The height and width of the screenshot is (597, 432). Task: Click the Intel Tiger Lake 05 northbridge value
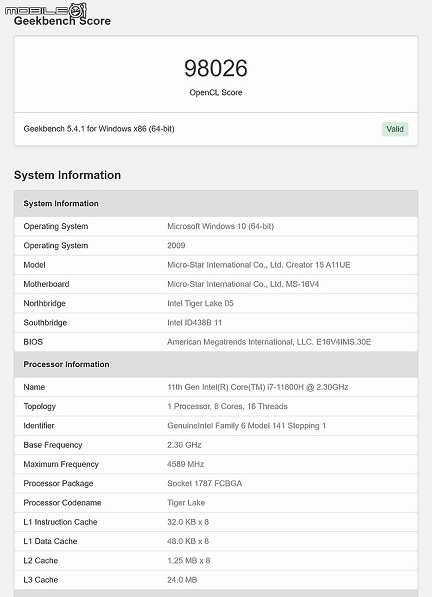[200, 303]
